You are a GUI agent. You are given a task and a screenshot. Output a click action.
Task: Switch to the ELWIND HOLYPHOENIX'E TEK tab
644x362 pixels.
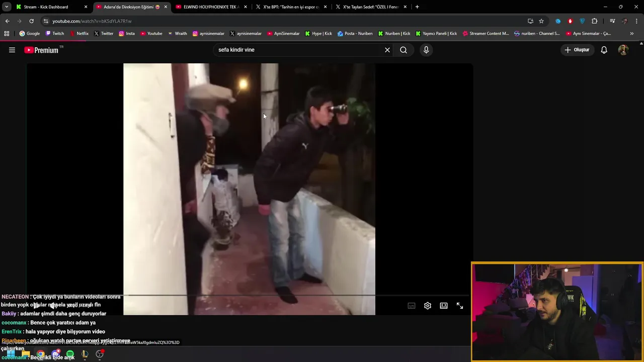click(x=210, y=7)
